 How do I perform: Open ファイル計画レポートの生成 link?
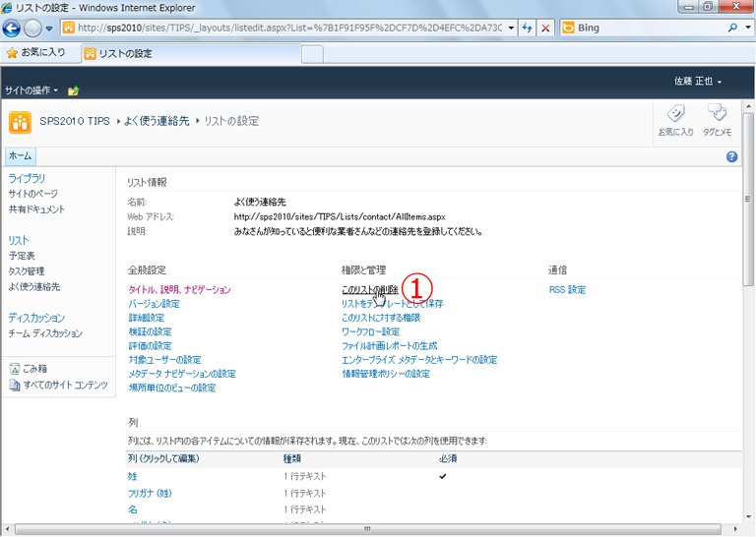tap(389, 346)
